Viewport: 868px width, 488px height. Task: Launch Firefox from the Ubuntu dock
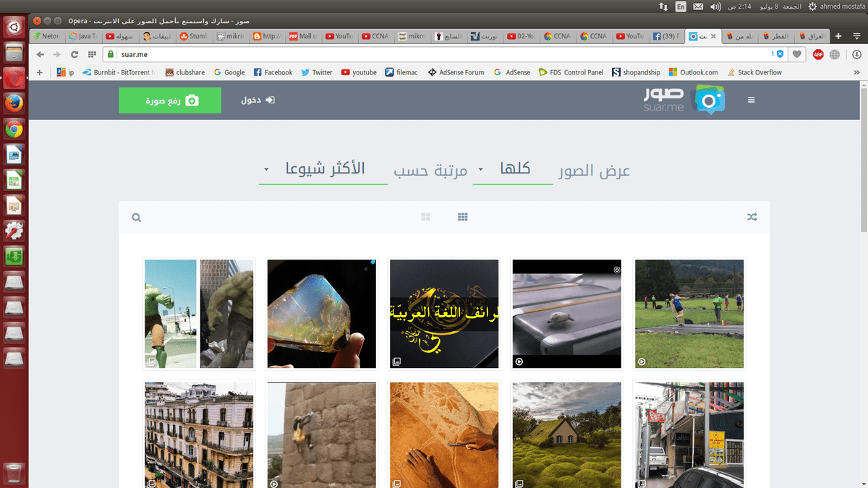[14, 103]
